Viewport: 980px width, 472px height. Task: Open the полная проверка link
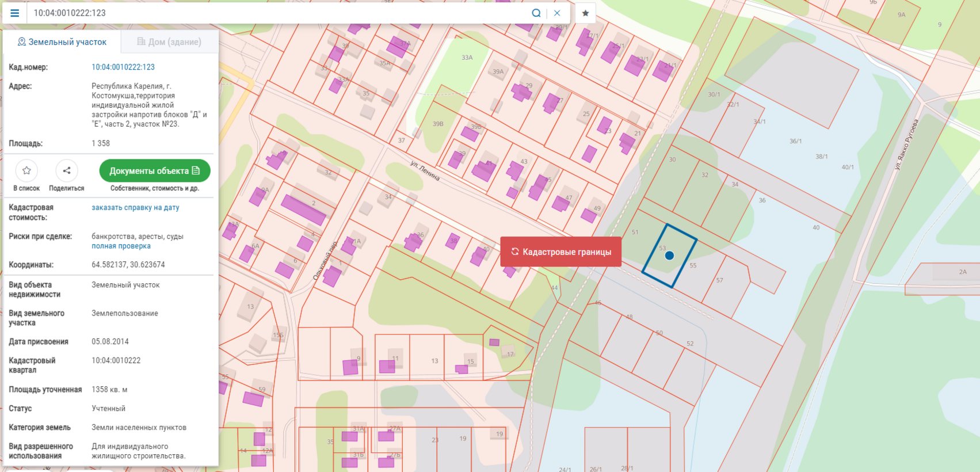click(x=121, y=246)
